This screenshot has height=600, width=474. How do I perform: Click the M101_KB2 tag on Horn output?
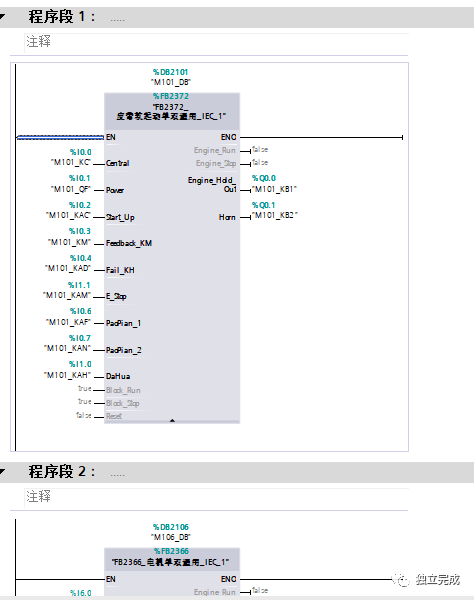tap(274, 215)
